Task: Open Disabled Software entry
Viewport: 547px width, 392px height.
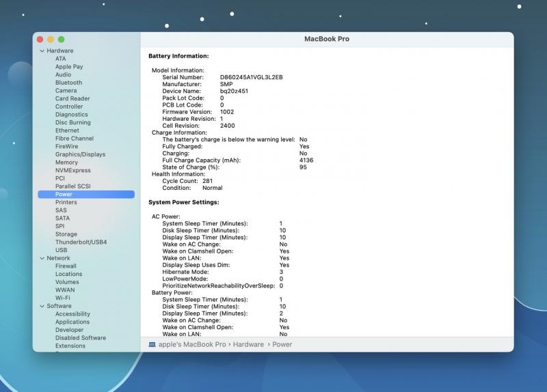Action: click(x=81, y=338)
